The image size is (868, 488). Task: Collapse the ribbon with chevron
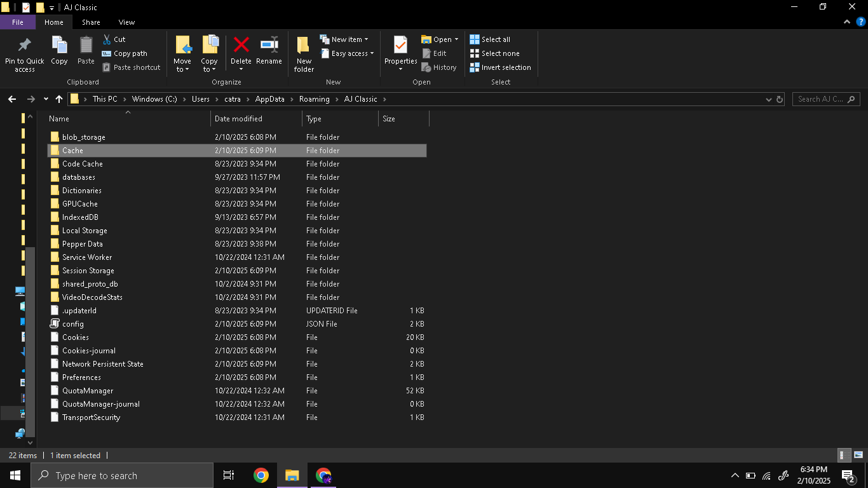pos(847,22)
